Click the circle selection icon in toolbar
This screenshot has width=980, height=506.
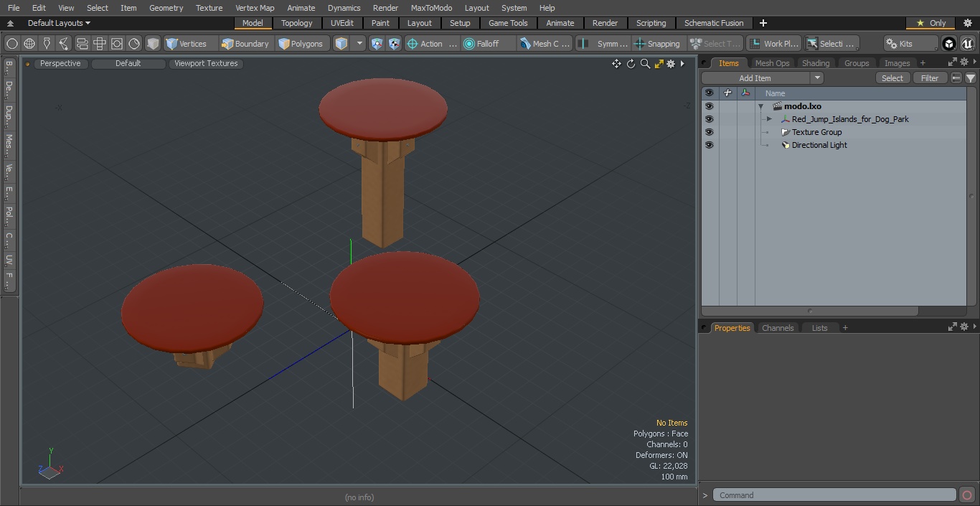point(12,44)
